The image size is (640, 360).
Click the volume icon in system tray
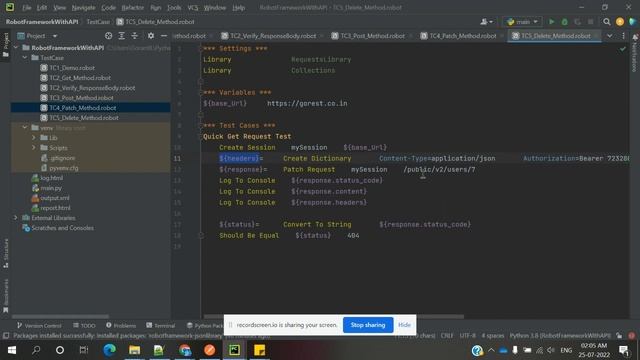point(551,350)
